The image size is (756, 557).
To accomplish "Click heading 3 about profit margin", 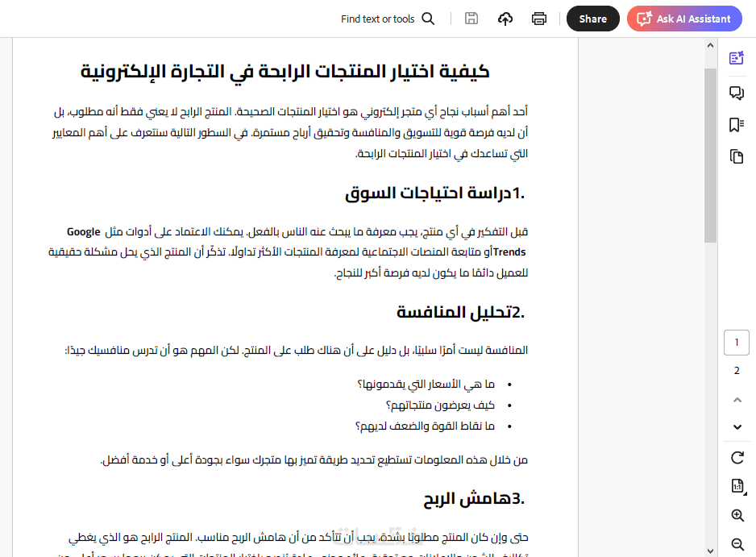I will [474, 498].
